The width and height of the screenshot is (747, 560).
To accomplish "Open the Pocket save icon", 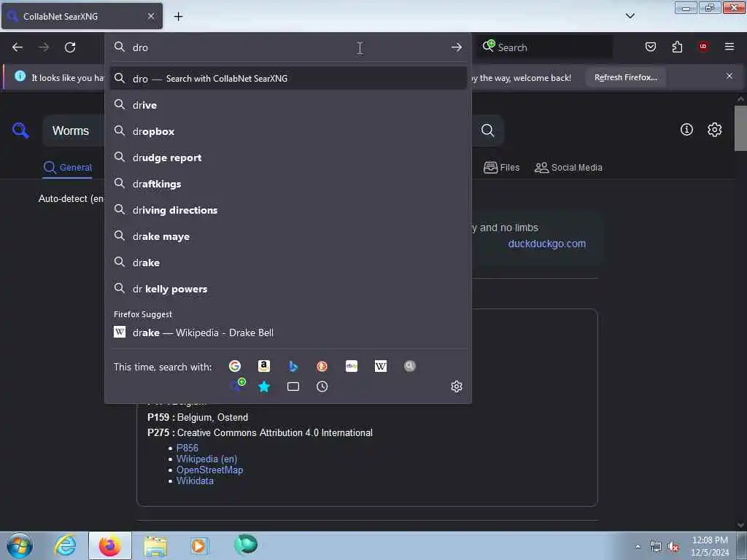I will 650,47.
